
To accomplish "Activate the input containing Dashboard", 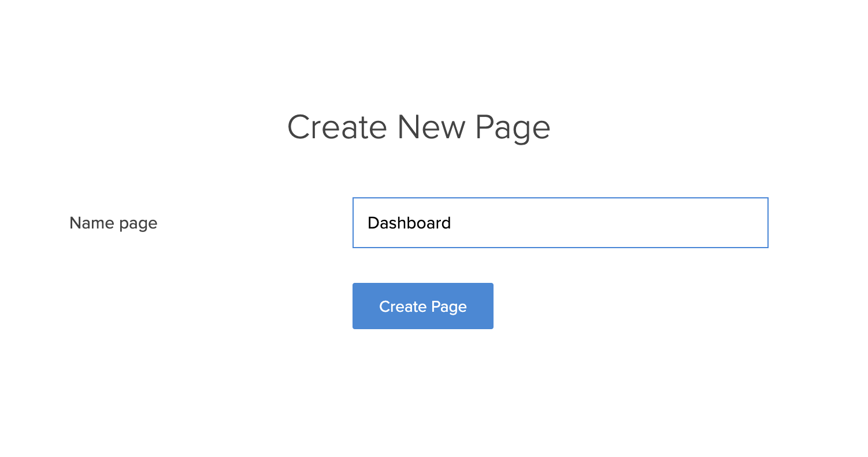I will [560, 223].
